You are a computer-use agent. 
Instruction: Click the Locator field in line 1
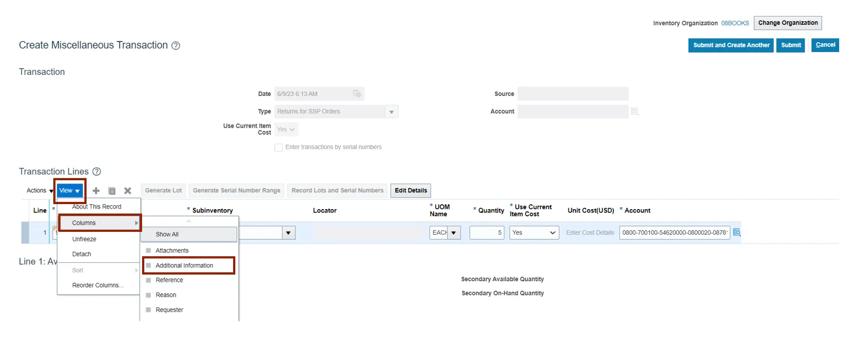click(369, 232)
